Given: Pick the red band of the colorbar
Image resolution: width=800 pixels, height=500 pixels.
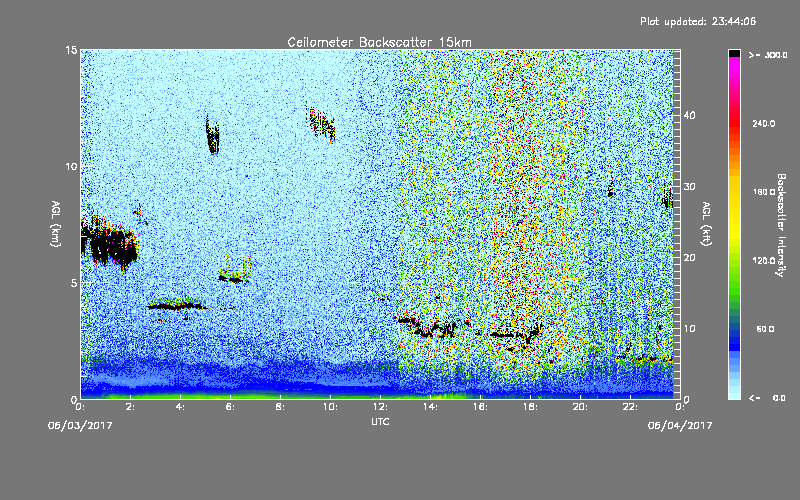Looking at the screenshot, I should pyautogui.click(x=734, y=122).
